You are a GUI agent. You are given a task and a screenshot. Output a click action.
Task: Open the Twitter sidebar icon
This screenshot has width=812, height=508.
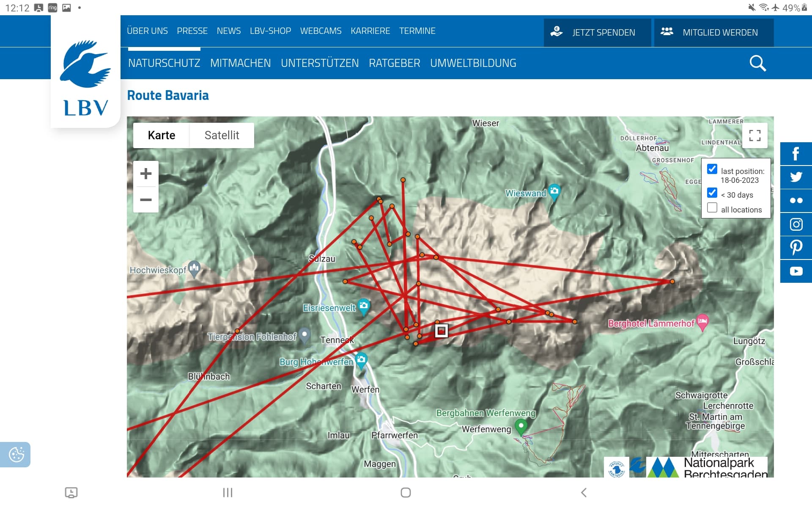click(x=796, y=177)
